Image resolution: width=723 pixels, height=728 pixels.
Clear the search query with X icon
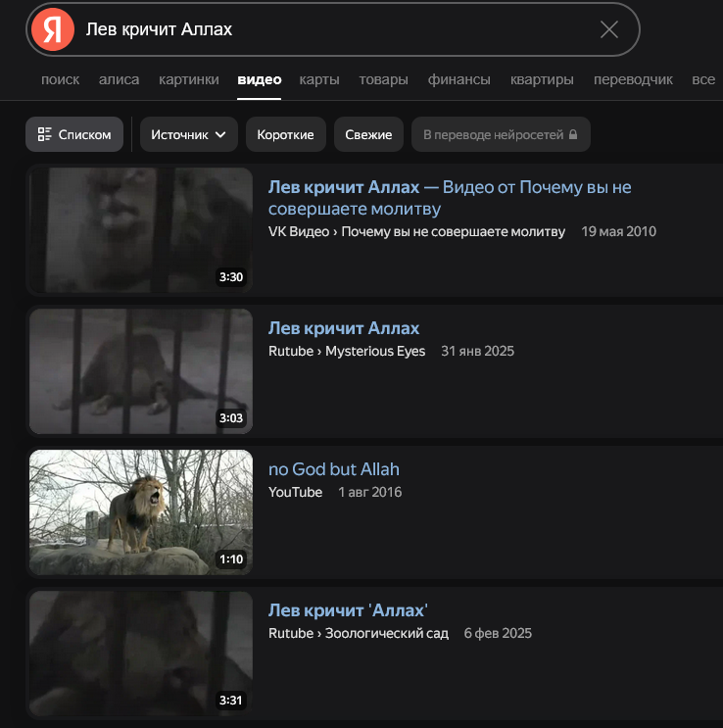click(608, 29)
